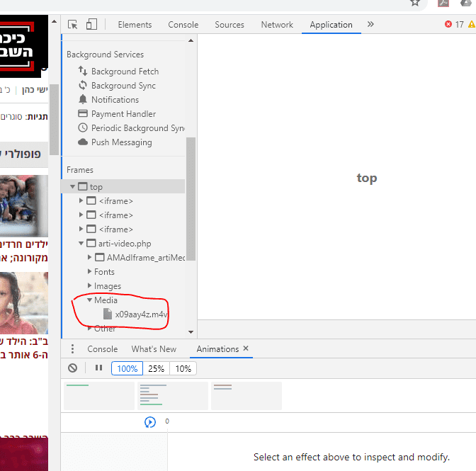Open the Network panel tab

(x=277, y=25)
